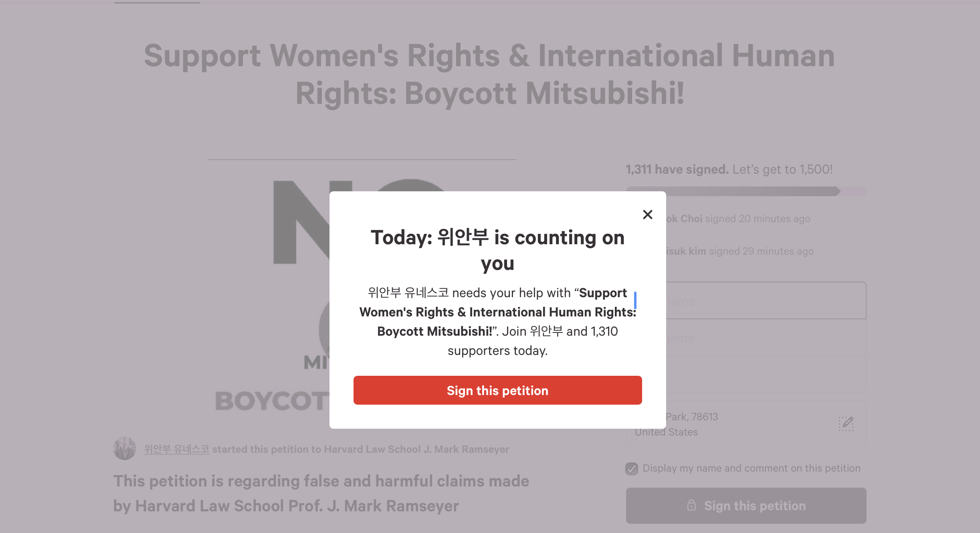Click the bold petition name in dialog text
Image resolution: width=980 pixels, height=533 pixels.
click(x=497, y=312)
